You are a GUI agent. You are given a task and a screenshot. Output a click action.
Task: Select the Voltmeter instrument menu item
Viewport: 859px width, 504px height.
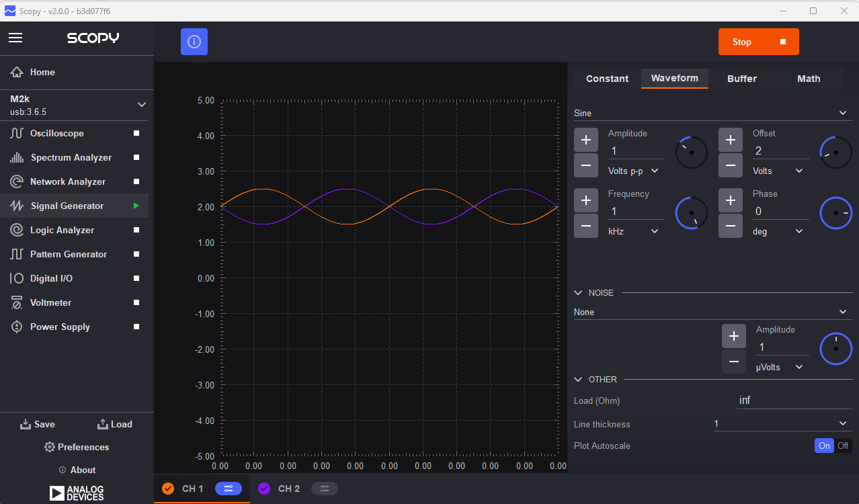click(74, 302)
